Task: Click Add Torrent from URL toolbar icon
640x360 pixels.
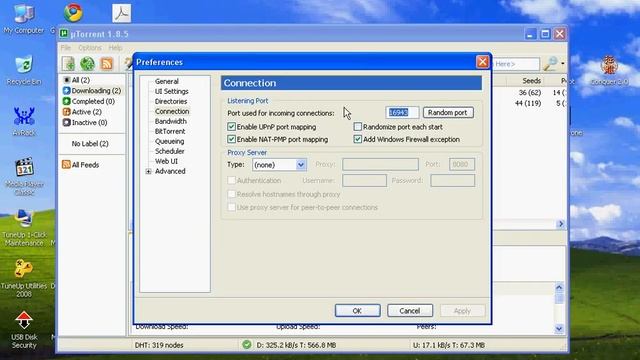Action: click(87, 64)
